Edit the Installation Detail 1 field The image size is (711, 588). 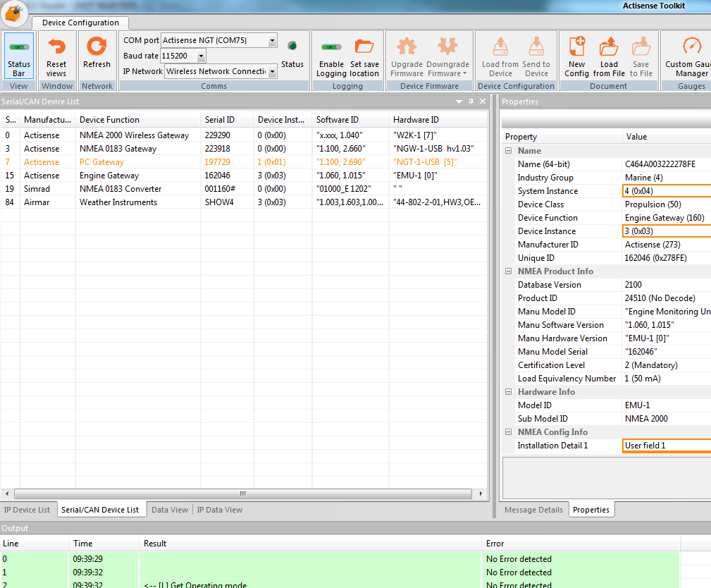[x=667, y=446]
